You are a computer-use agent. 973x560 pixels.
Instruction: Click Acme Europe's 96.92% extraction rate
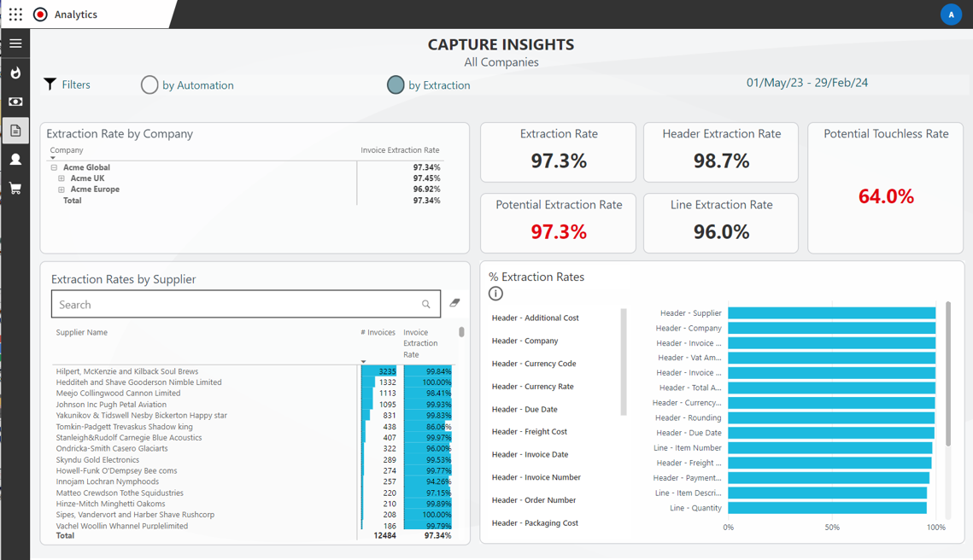(427, 190)
